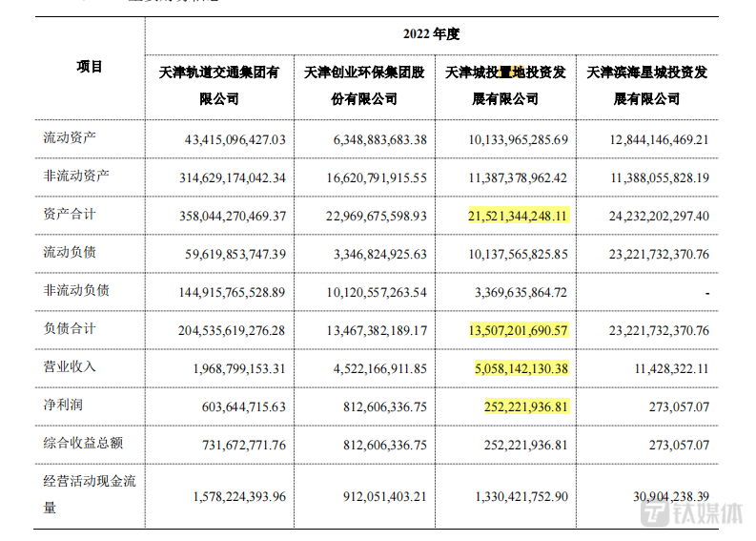756x541 pixels.
Task: Click value 11,388,055,828.19
Action: (660, 178)
